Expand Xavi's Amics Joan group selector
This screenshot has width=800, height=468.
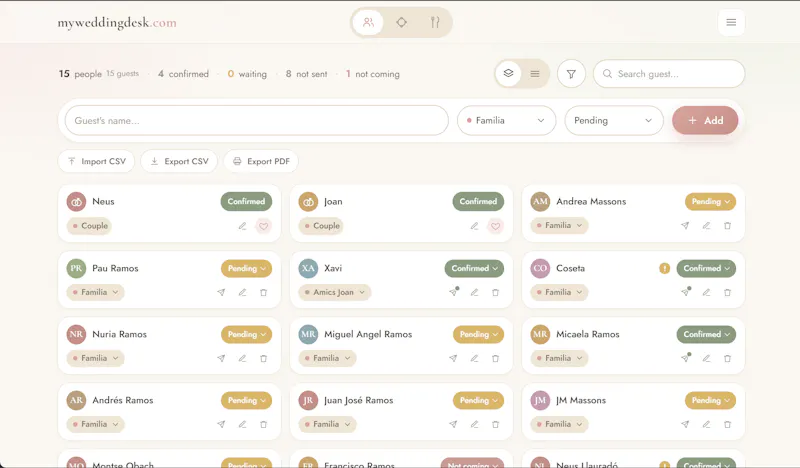click(335, 292)
